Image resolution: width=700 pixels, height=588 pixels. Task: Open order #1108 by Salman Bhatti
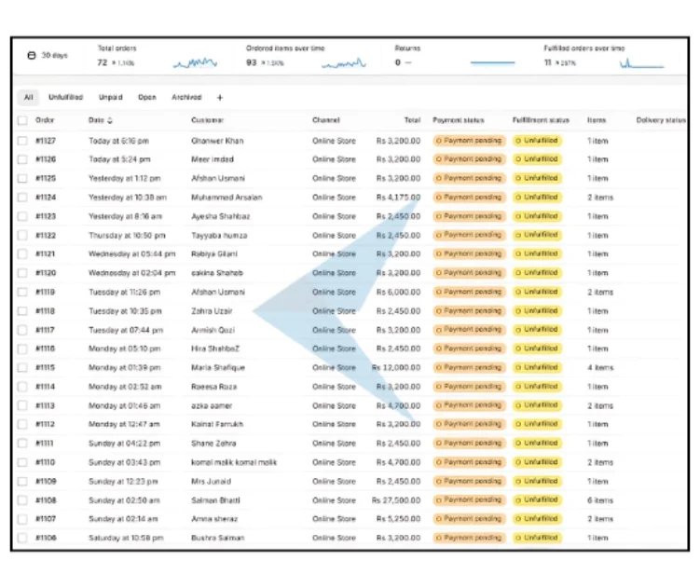coord(46,500)
